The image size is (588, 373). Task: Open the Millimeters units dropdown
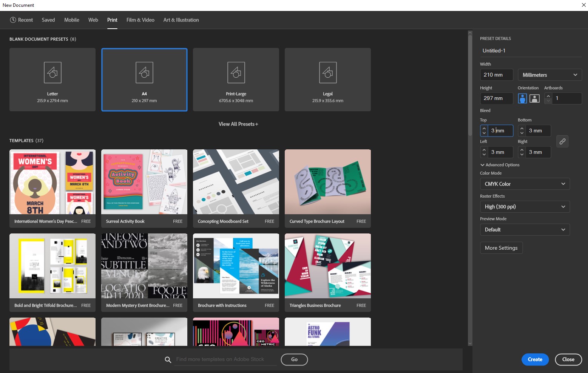(549, 74)
